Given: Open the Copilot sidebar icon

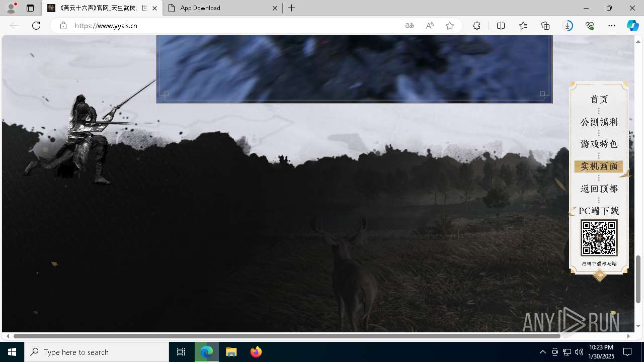Looking at the screenshot, I should click(632, 26).
